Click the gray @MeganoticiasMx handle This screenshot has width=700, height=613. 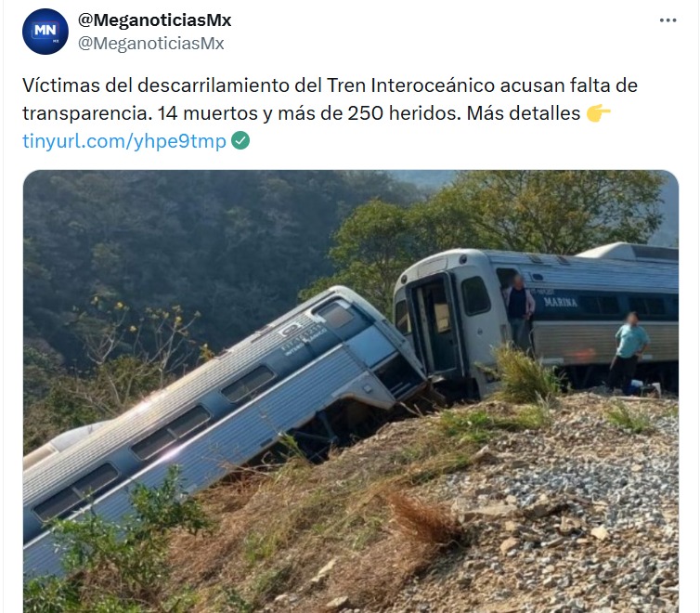pos(151,44)
